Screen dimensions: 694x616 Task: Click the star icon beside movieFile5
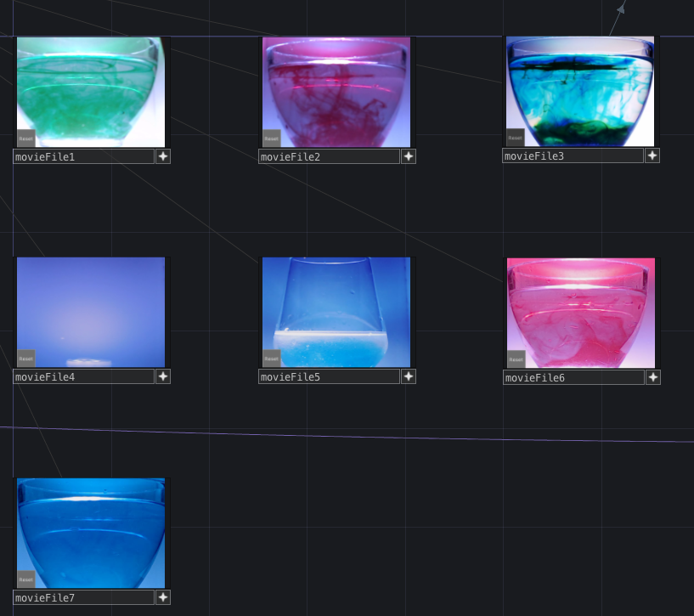(x=409, y=376)
